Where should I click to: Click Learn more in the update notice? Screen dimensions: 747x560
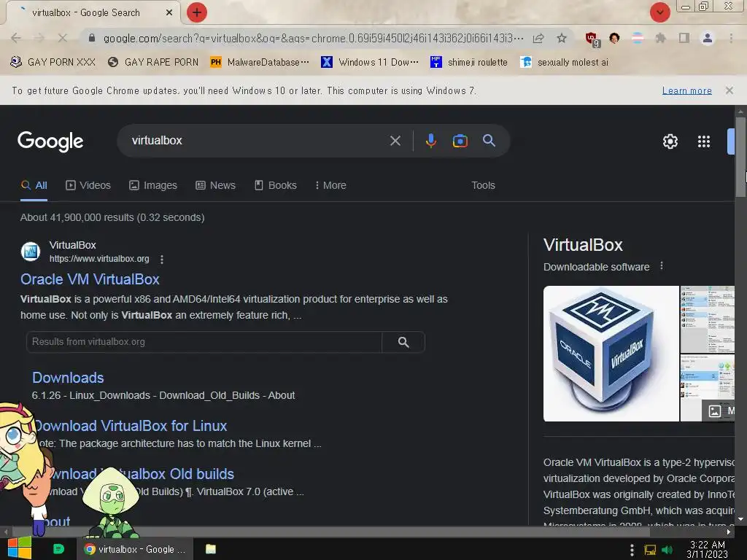coord(686,90)
